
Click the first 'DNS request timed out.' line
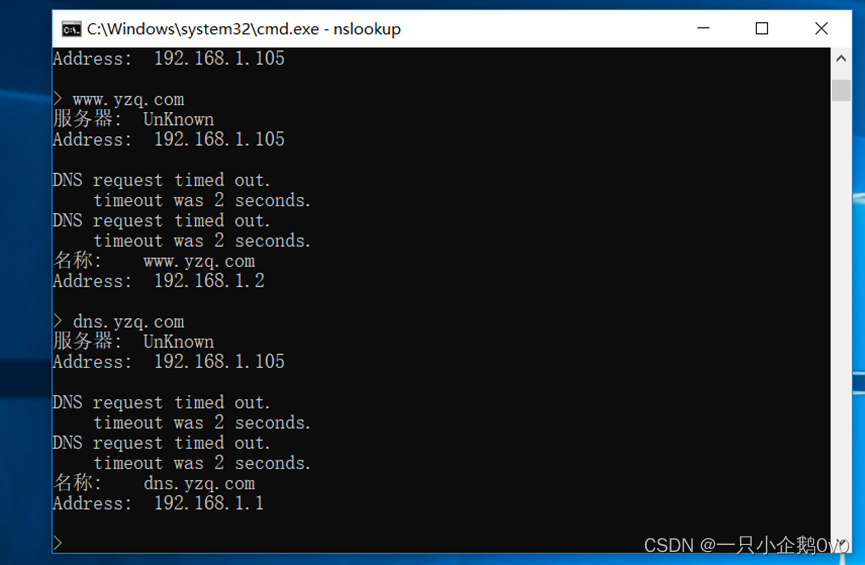162,180
